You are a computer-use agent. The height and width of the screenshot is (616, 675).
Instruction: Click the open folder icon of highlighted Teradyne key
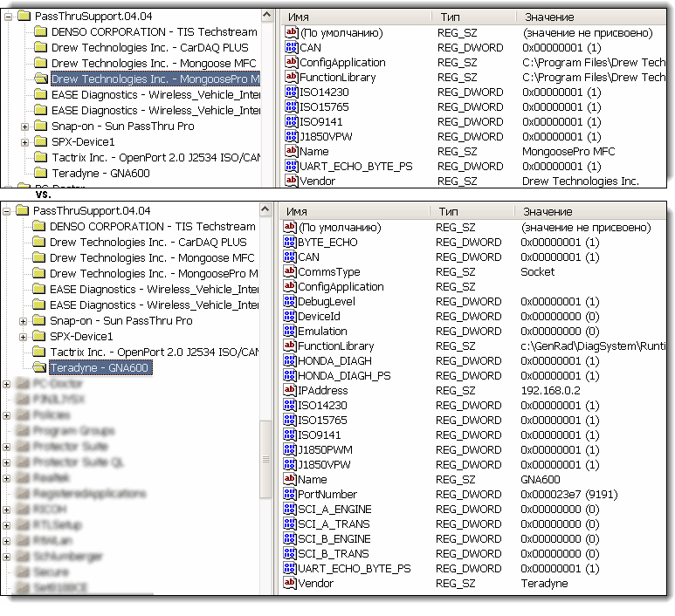pyautogui.click(x=38, y=368)
